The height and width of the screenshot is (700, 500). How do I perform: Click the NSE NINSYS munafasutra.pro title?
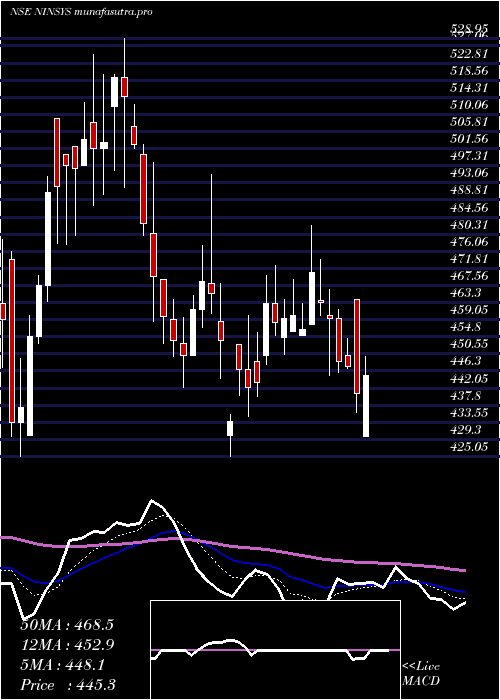tap(81, 12)
